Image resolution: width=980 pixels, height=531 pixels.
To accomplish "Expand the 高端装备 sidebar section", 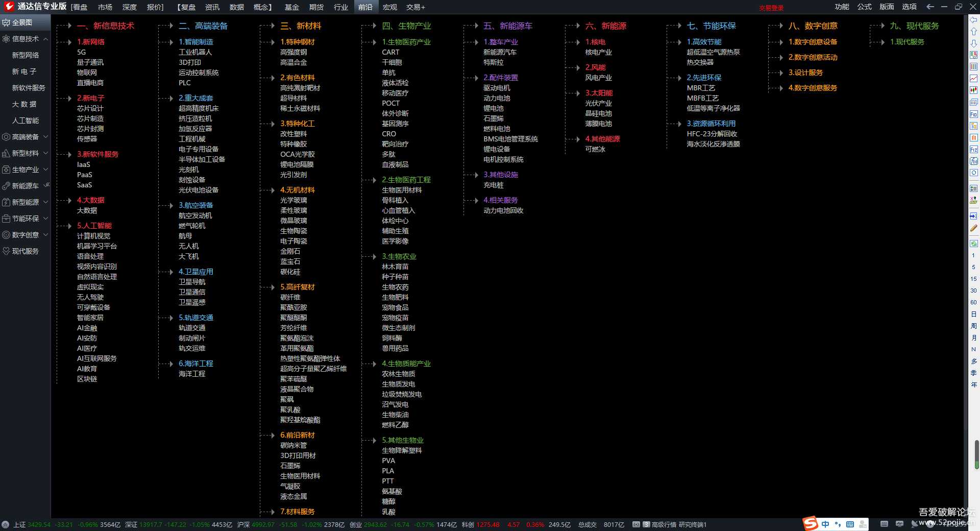I will (45, 137).
